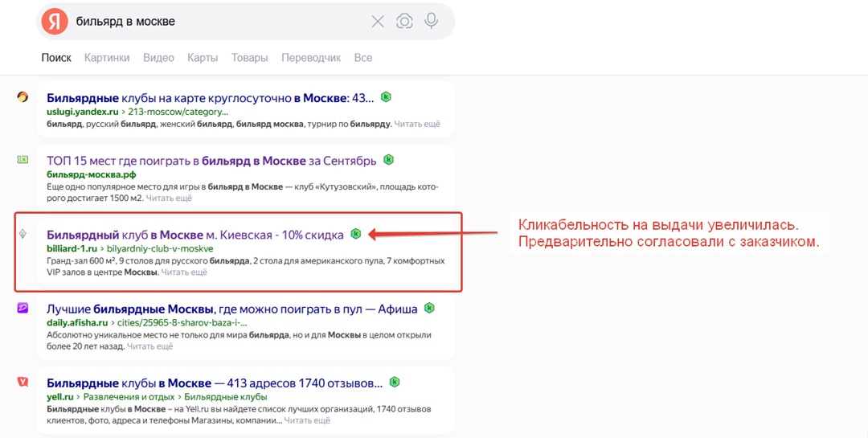Start voice search with microphone icon
The width and height of the screenshot is (868, 438).
[x=432, y=21]
